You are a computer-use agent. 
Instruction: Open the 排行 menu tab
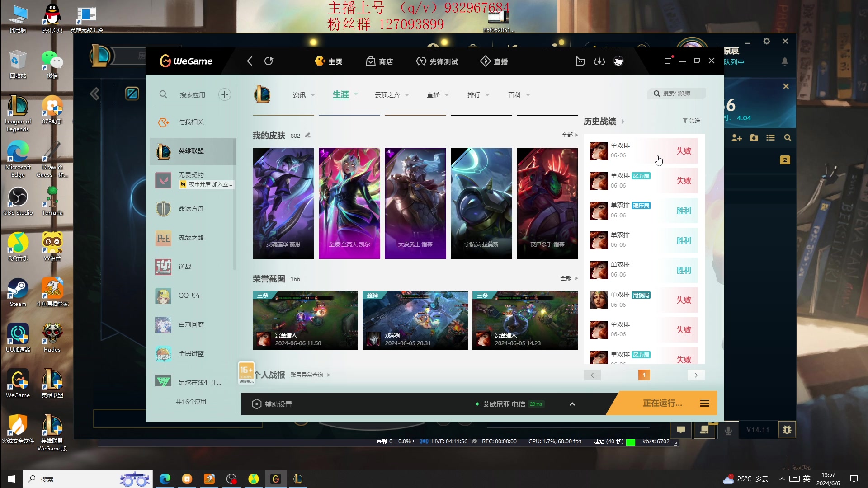tap(474, 95)
